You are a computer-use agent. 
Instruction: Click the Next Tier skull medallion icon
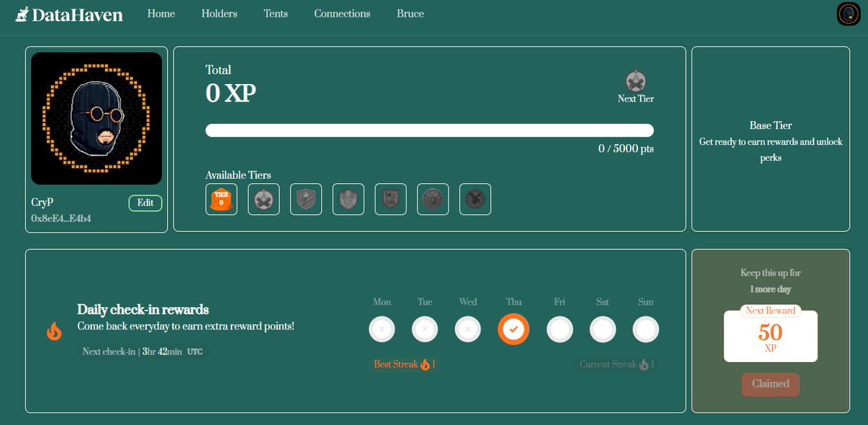click(x=635, y=80)
